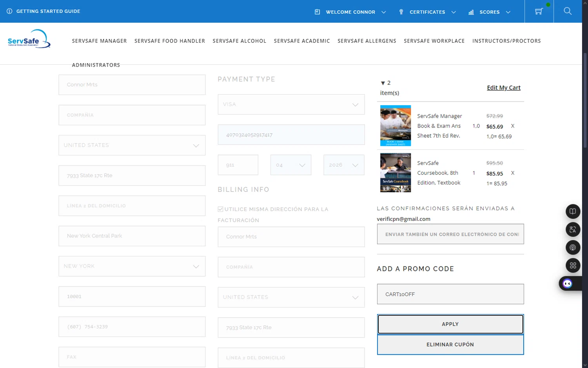Click the Eliminar Cupón button

[x=450, y=344]
